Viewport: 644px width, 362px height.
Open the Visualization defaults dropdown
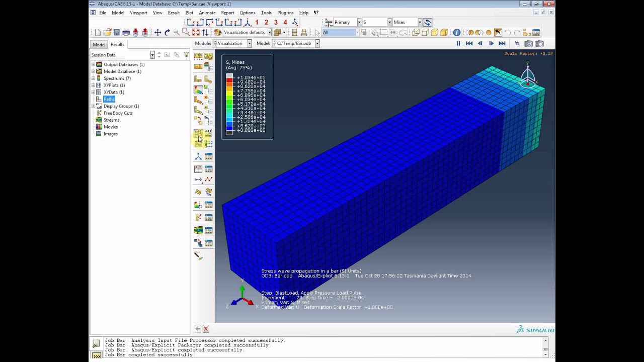coord(270,33)
